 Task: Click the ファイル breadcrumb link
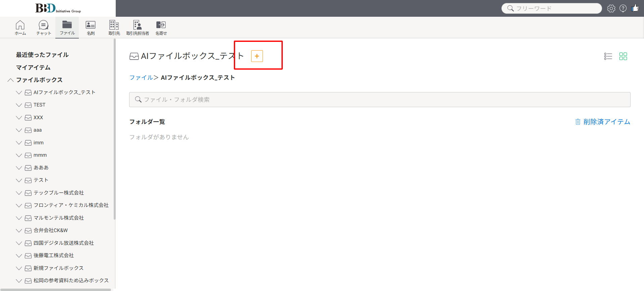coord(141,78)
